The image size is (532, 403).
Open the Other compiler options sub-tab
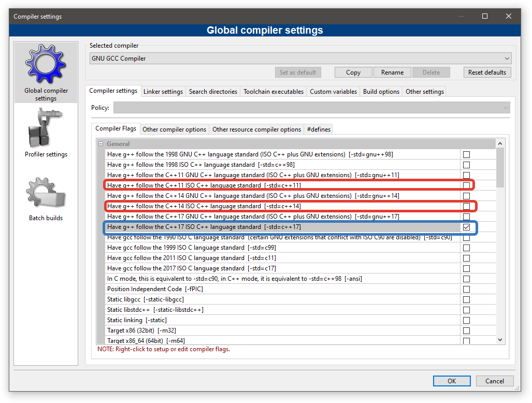174,129
